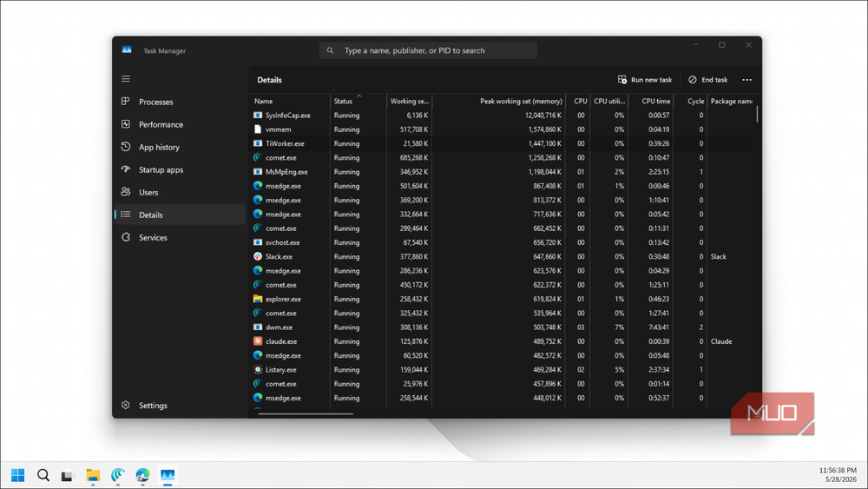Click the dwm.exe process icon
Image resolution: width=868 pixels, height=489 pixels.
[x=258, y=327]
